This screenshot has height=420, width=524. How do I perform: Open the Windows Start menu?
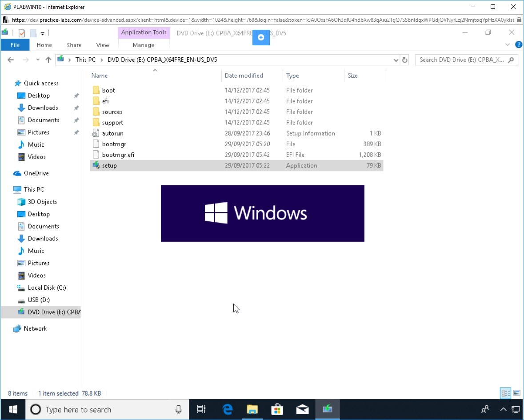13,409
